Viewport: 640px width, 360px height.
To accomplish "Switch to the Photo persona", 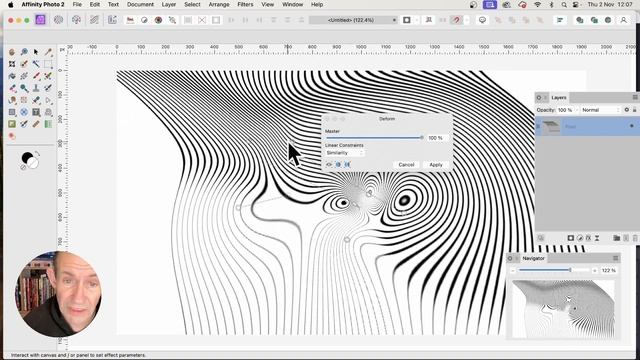I will [40, 20].
